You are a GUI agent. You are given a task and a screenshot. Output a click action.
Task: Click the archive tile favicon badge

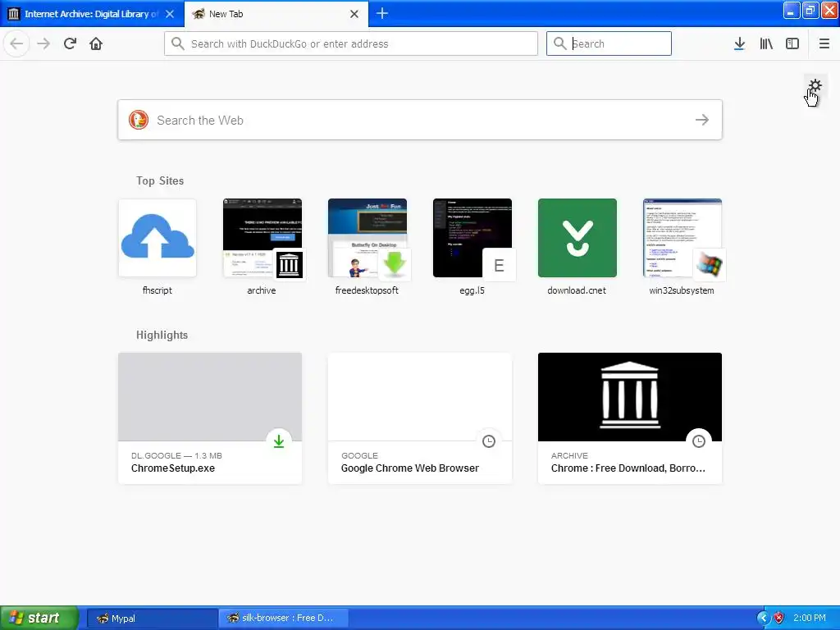coord(290,265)
